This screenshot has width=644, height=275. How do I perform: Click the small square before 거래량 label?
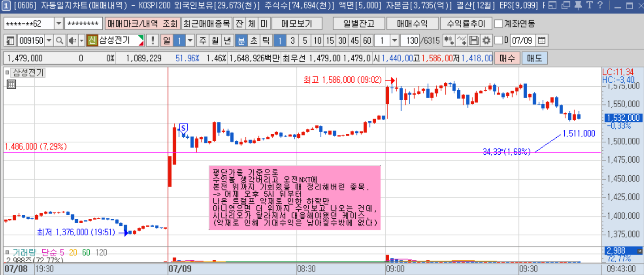click(x=7, y=252)
